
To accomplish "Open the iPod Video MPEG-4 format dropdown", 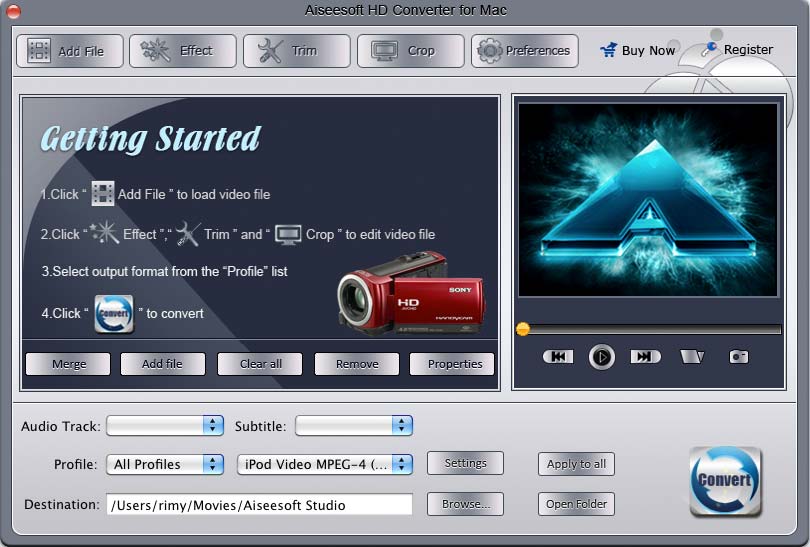I will click(325, 464).
